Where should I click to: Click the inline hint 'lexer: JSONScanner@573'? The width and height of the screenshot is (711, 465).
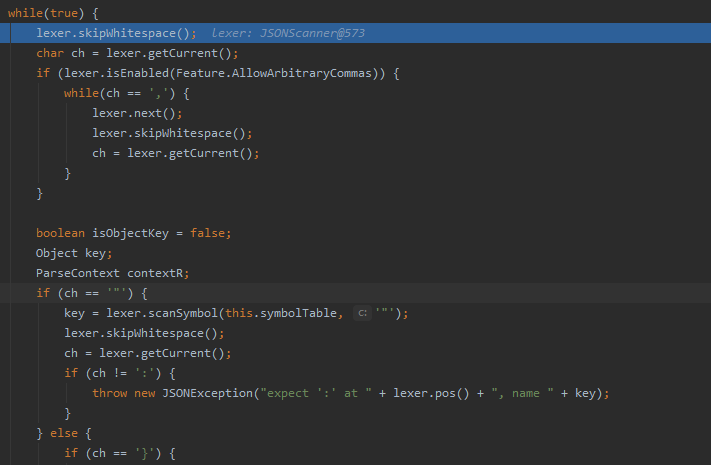point(288,33)
